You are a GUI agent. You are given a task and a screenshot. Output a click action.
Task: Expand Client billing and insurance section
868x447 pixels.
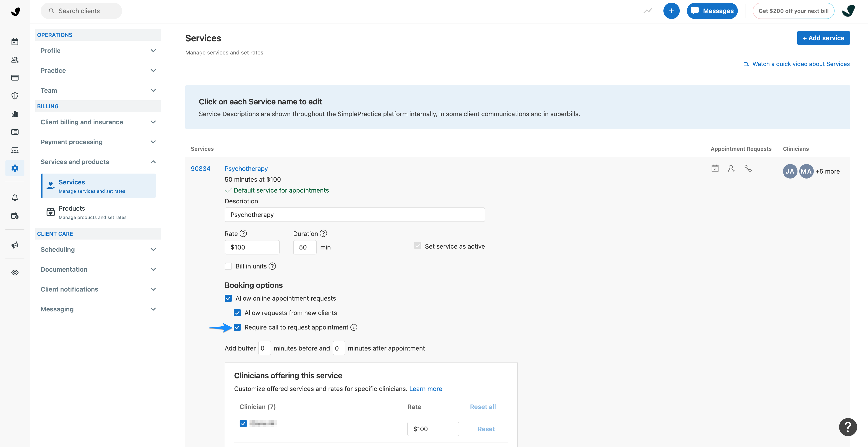(x=98, y=122)
